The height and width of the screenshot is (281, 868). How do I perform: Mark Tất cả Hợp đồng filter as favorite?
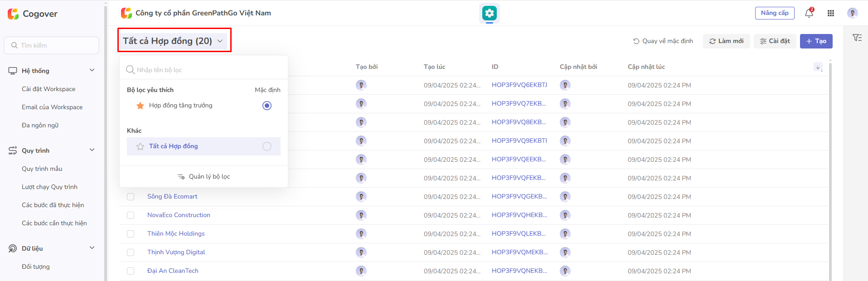pyautogui.click(x=140, y=146)
